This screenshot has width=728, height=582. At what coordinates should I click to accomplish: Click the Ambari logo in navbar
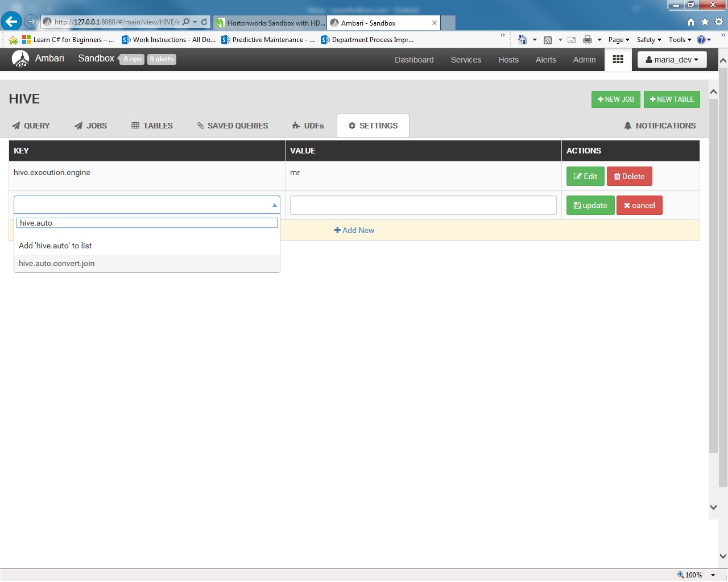[20, 59]
